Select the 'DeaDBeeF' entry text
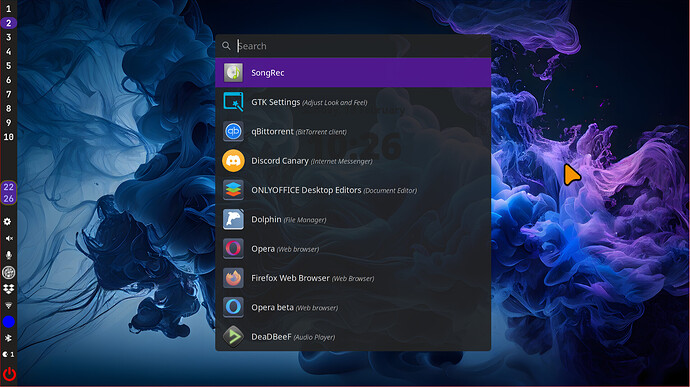 tap(271, 336)
